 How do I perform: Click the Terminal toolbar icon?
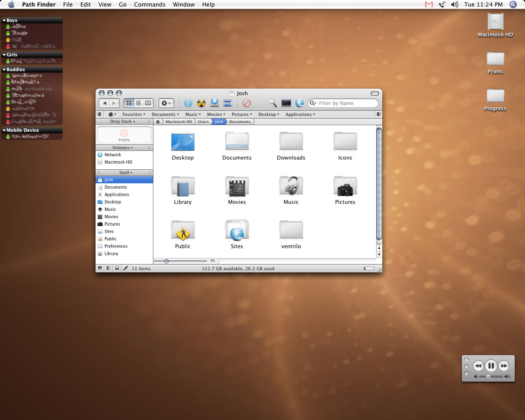click(x=286, y=103)
